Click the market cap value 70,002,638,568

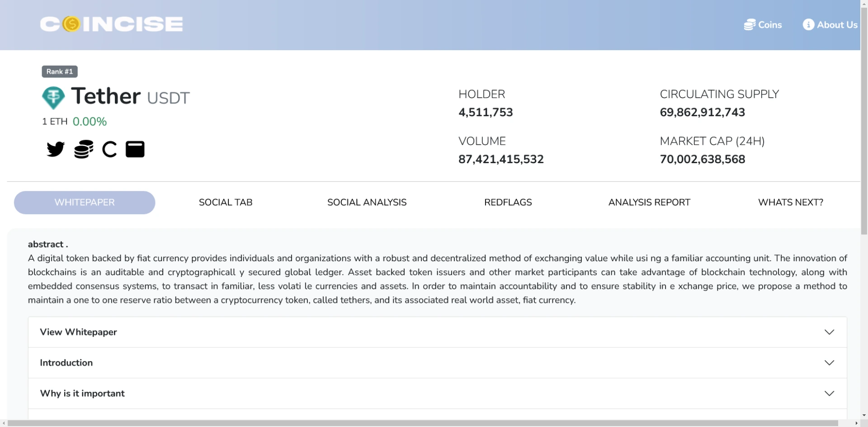click(703, 160)
